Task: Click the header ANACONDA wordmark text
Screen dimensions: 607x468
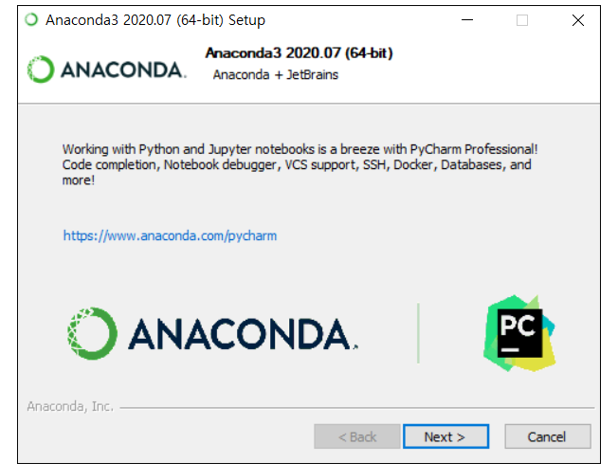Action: (123, 70)
